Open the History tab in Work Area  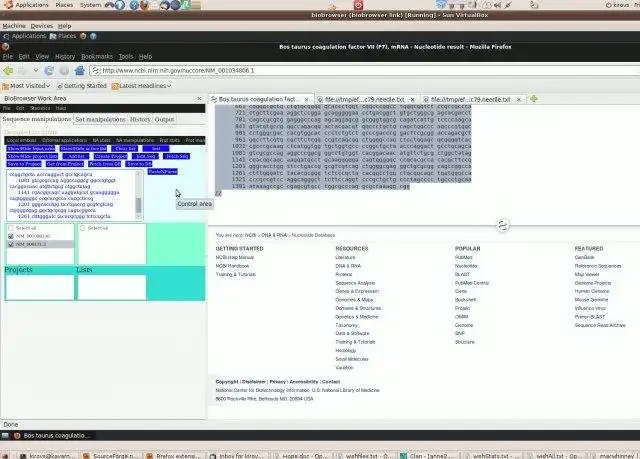pyautogui.click(x=140, y=120)
